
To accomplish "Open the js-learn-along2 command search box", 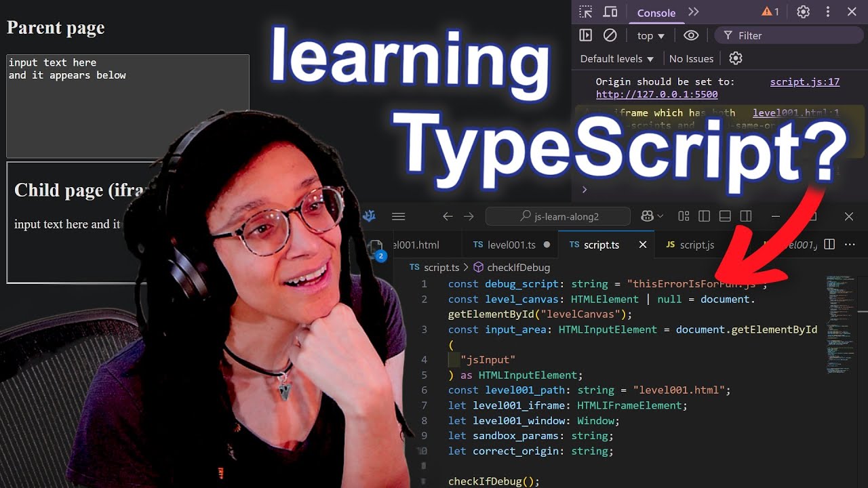I will (x=558, y=216).
